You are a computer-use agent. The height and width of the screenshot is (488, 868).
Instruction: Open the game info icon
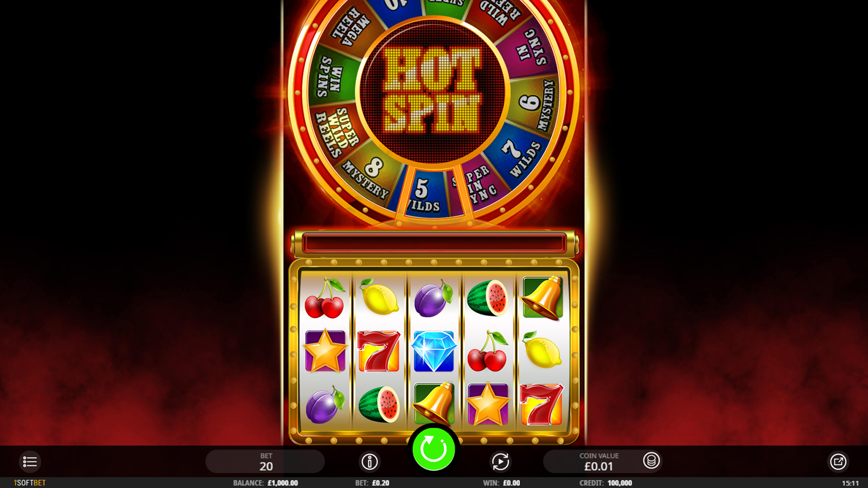click(369, 461)
